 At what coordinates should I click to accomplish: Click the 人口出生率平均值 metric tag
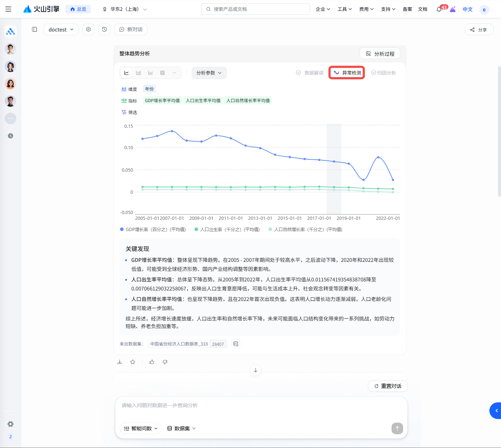(203, 101)
